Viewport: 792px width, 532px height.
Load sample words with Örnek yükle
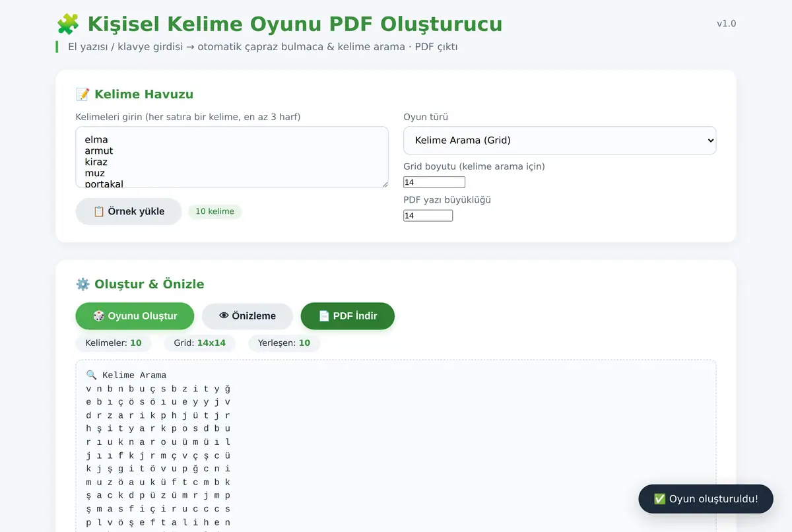129,211
